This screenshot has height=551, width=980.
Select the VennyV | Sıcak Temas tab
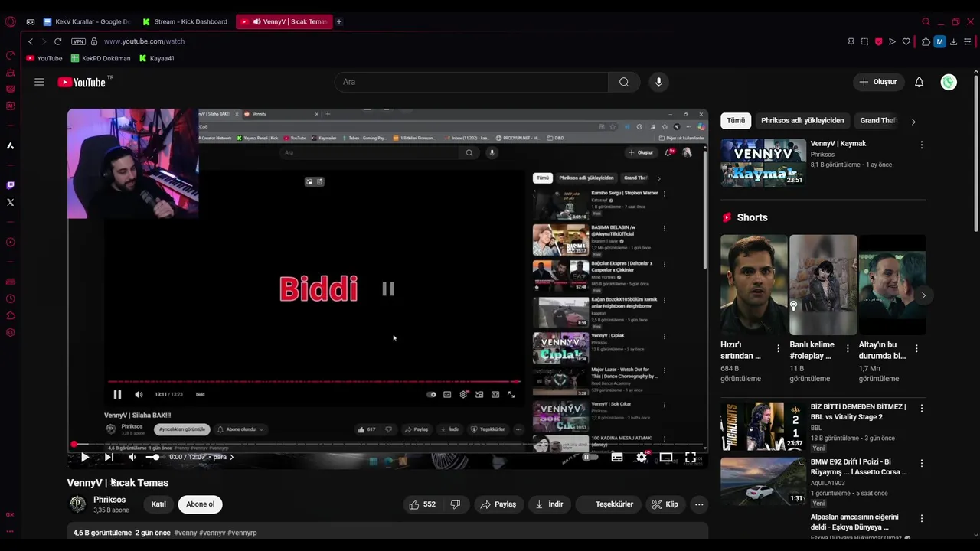pyautogui.click(x=284, y=21)
